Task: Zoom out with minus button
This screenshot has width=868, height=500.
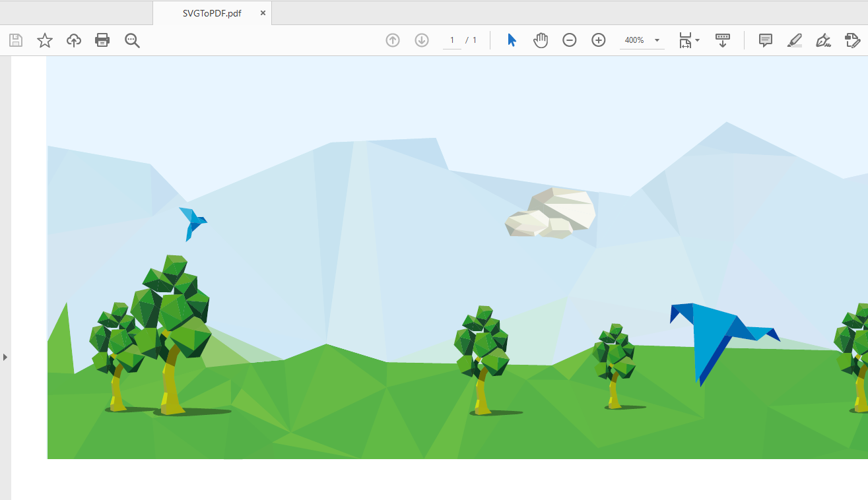Action: 570,40
